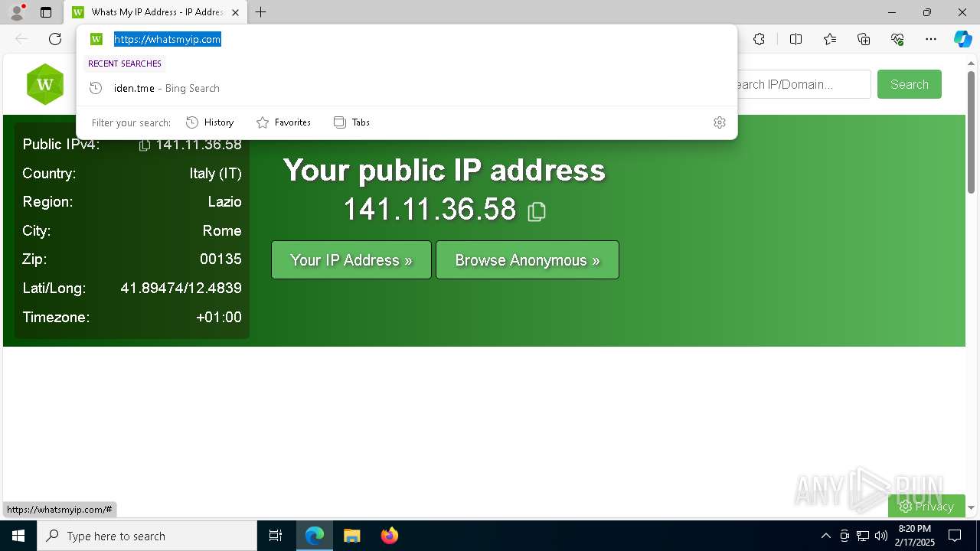Viewport: 980px width, 551px height.
Task: Click scrollbar down arrow
Action: pos(971,507)
